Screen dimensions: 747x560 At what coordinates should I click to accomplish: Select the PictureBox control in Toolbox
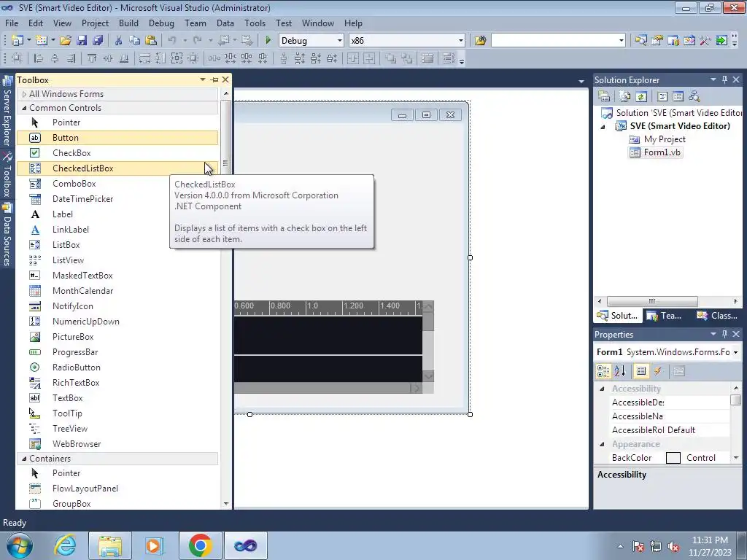pyautogui.click(x=117, y=337)
